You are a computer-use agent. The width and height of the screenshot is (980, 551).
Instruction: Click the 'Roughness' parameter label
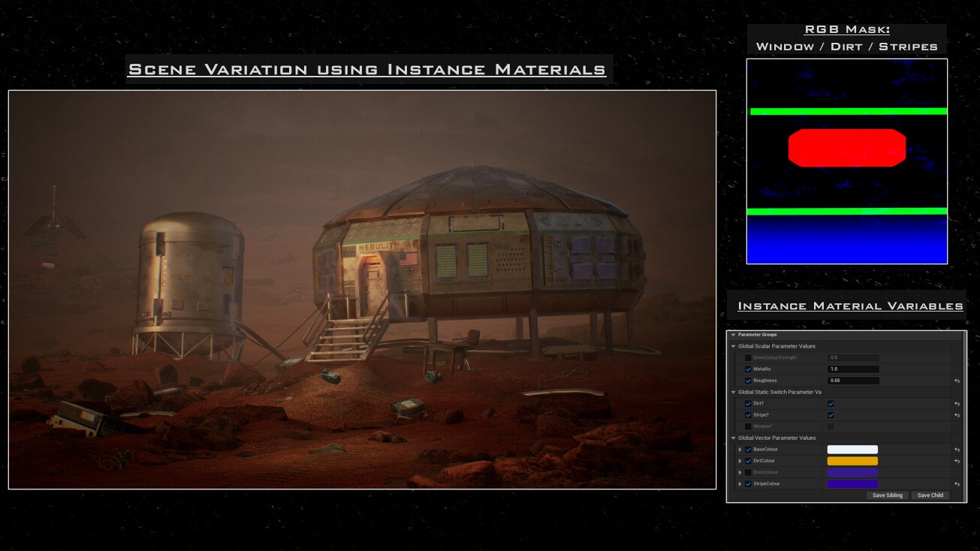point(765,381)
